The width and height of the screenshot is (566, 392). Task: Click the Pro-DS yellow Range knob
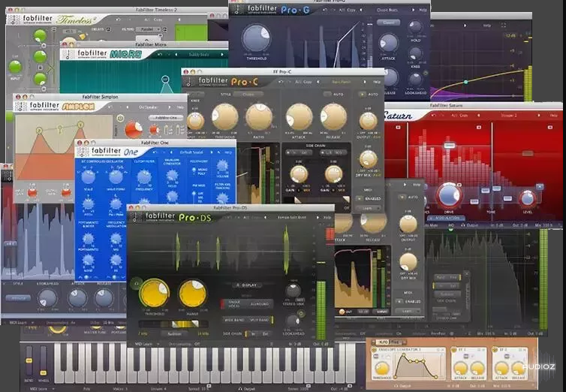[193, 293]
